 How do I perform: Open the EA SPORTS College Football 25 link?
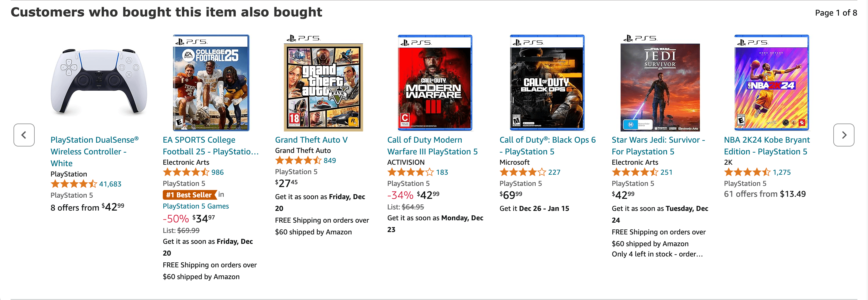(211, 145)
